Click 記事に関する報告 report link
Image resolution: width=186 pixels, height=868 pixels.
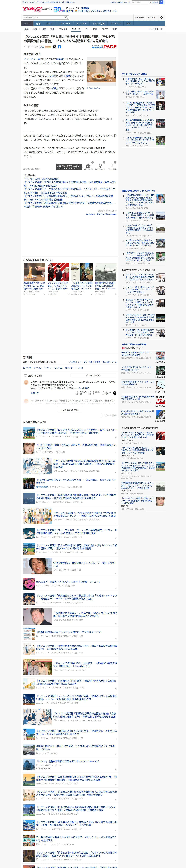pos(32,169)
